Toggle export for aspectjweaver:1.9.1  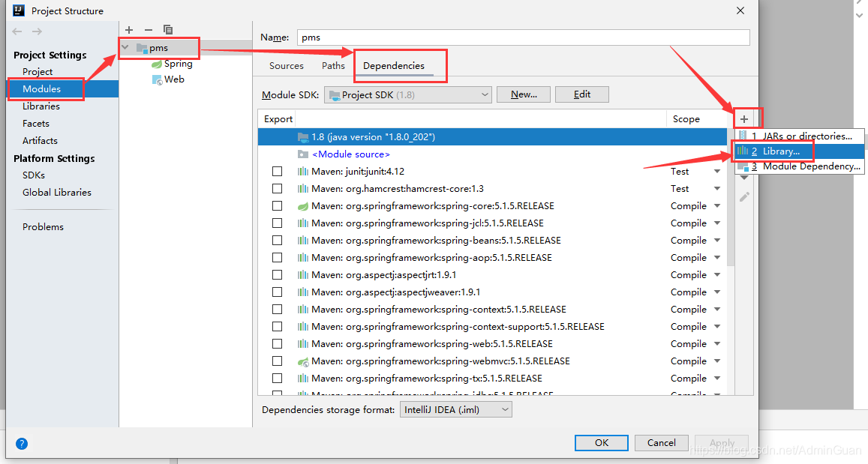point(278,292)
